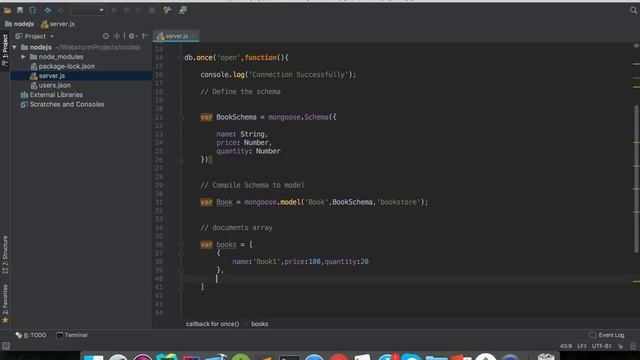
Task: Select External Libraries in project tree
Action: tap(51, 95)
